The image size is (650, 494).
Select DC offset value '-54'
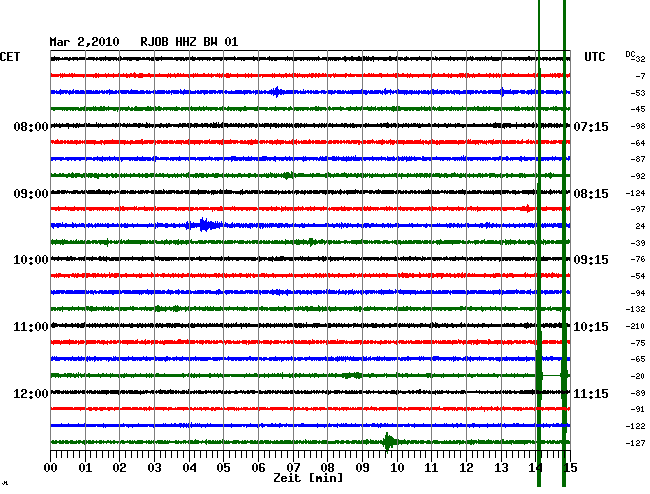tap(638, 276)
